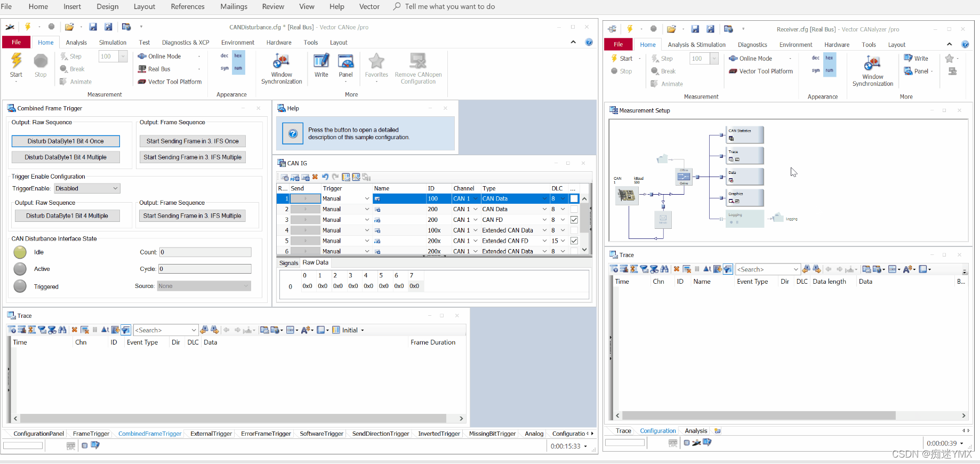This screenshot has height=464, width=980.
Task: Open the File menu in CANoe
Action: 17,42
